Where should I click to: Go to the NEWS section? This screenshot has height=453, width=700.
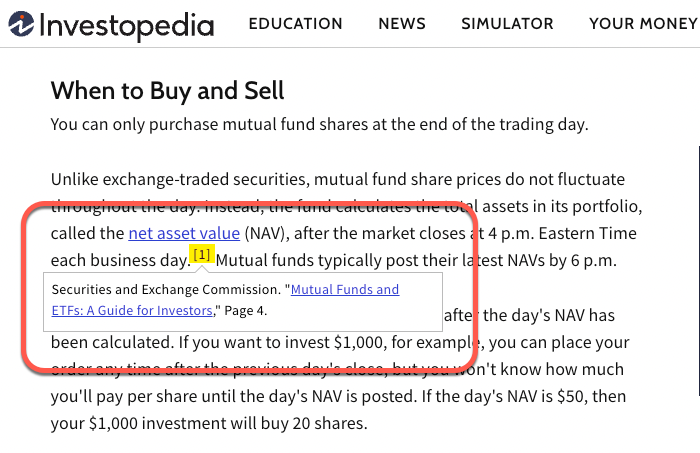(402, 24)
